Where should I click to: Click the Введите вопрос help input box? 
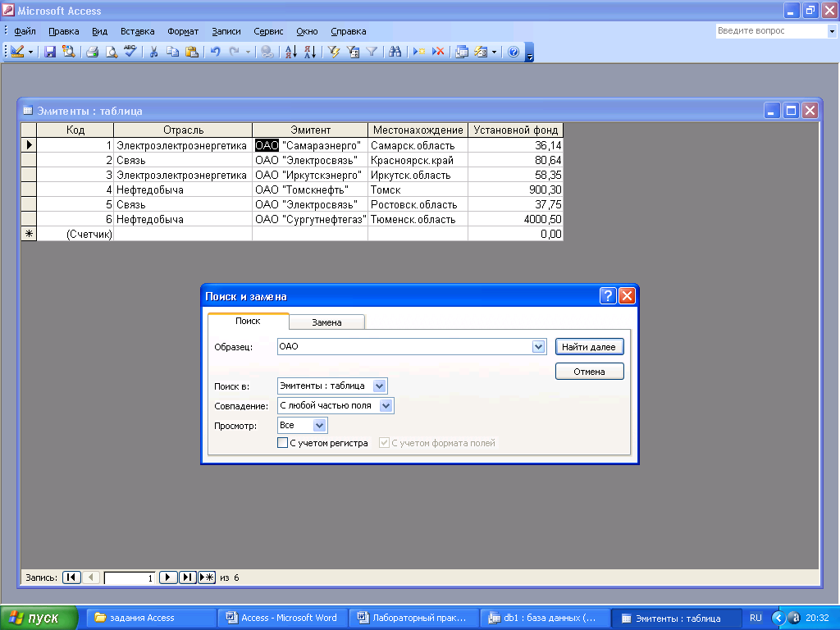click(771, 31)
